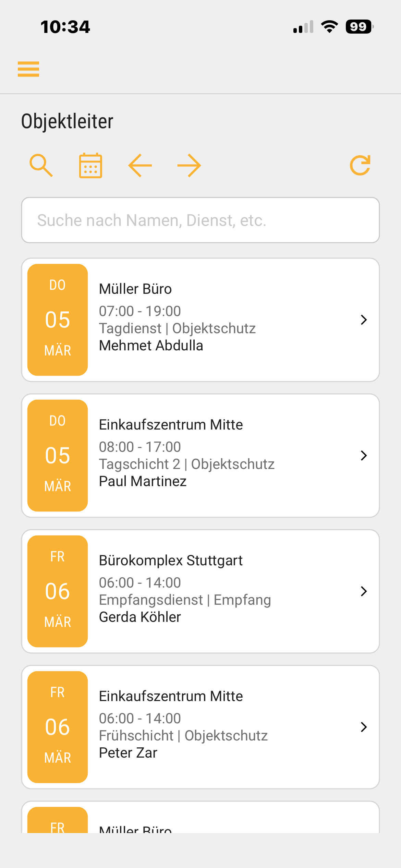Tap the battery indicator
401x868 pixels.
[359, 27]
